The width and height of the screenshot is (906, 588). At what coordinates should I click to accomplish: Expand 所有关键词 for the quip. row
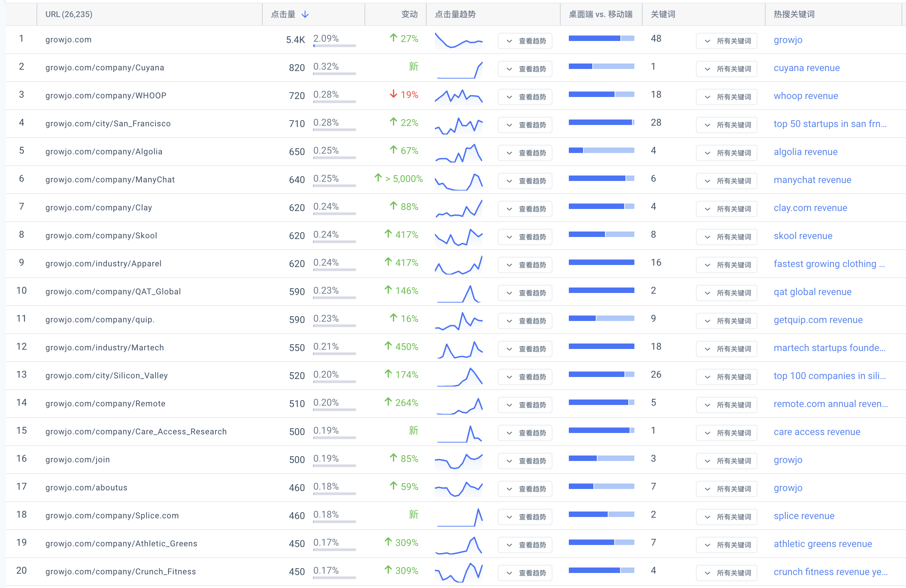[x=726, y=321]
